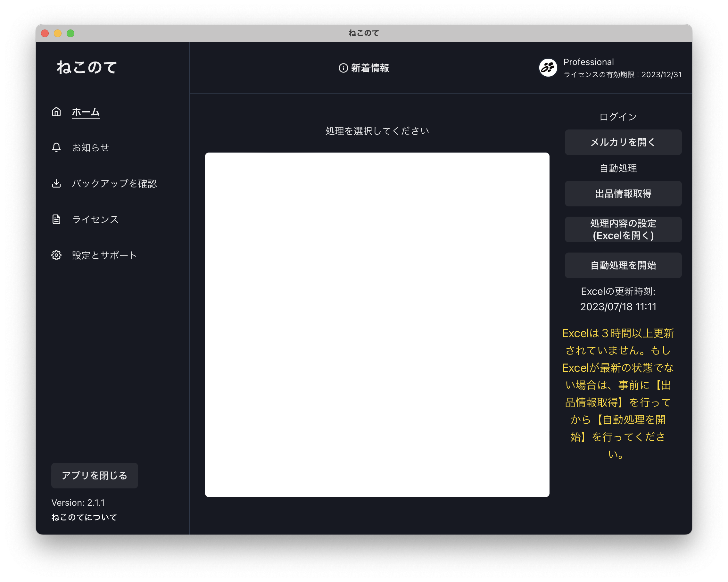Screen dimensions: 728x582
Task: Click the Version: 2.1.1 text
Action: coord(78,503)
